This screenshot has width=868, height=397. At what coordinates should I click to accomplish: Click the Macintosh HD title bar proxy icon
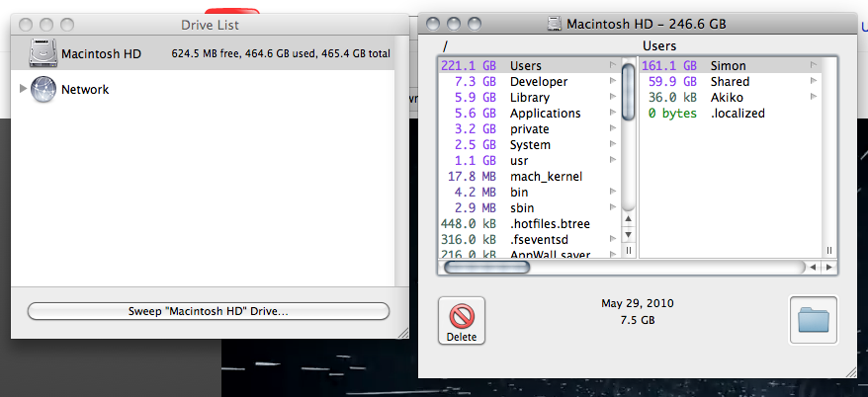pyautogui.click(x=555, y=24)
